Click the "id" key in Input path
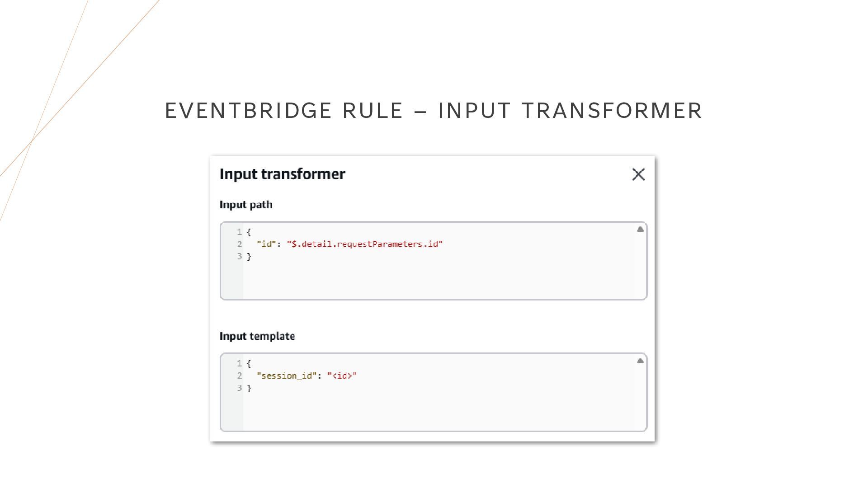The image size is (868, 488). (x=266, y=244)
